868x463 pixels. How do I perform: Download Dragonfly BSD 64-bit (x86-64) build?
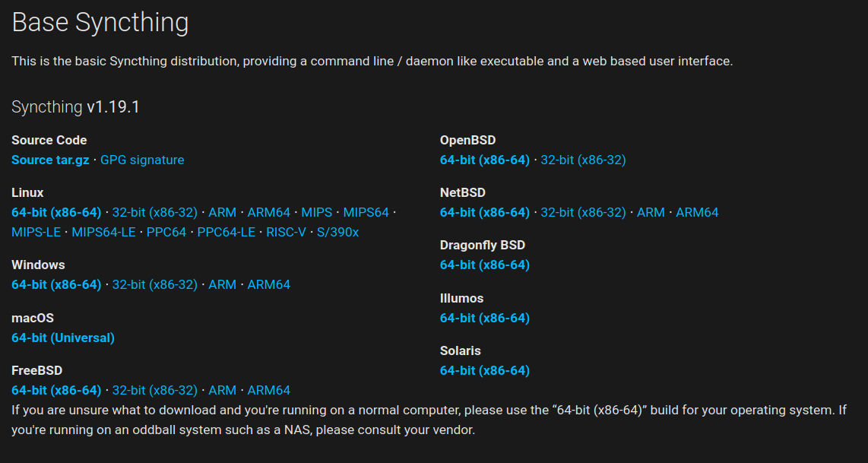pyautogui.click(x=485, y=265)
